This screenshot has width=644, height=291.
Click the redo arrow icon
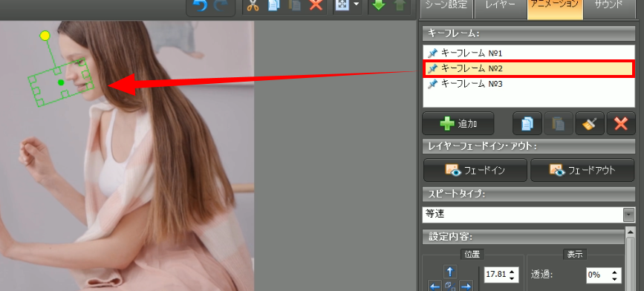click(x=221, y=6)
